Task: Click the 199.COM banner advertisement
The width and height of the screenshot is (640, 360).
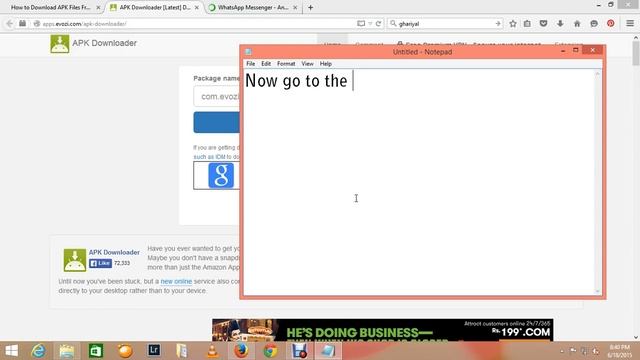Action: pos(382,330)
